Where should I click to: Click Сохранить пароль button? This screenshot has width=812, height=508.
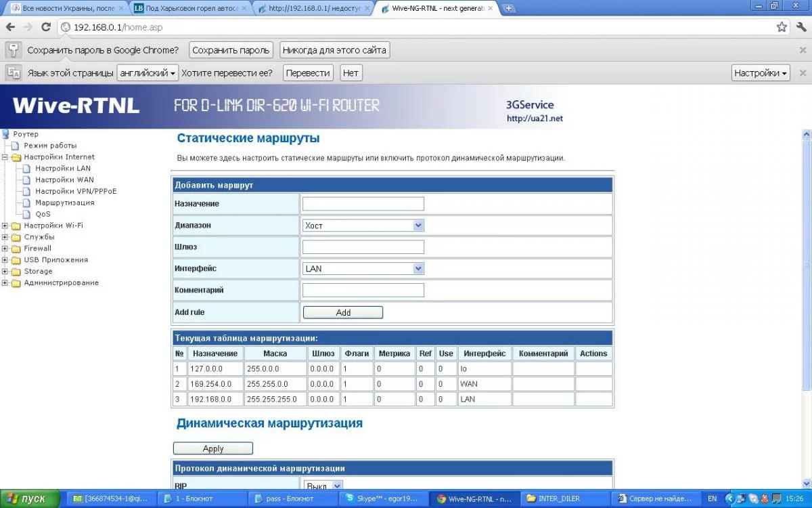(231, 50)
